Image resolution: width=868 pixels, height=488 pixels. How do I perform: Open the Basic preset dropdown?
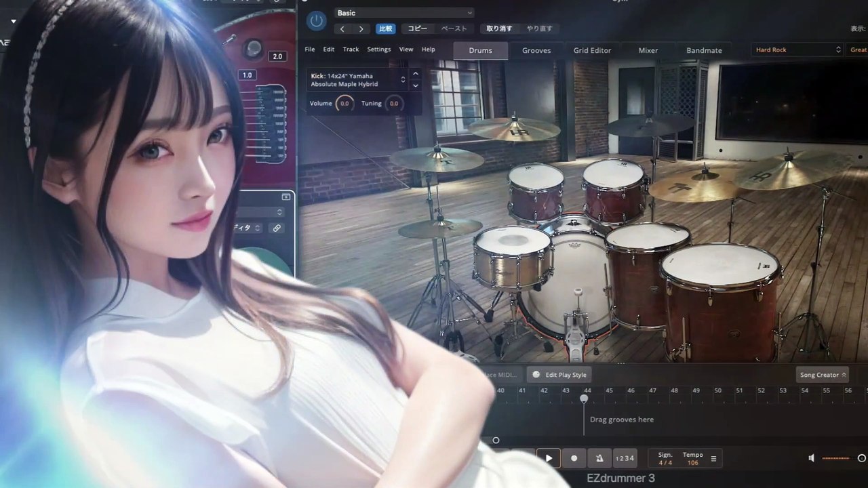pos(403,13)
